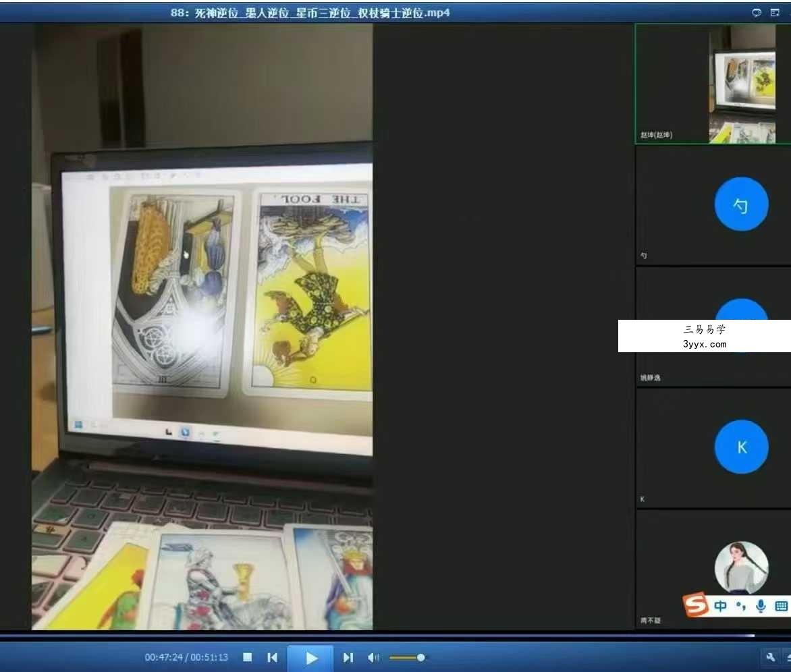The height and width of the screenshot is (672, 791).
Task: Click the blue K participant avatar
Action: point(741,447)
